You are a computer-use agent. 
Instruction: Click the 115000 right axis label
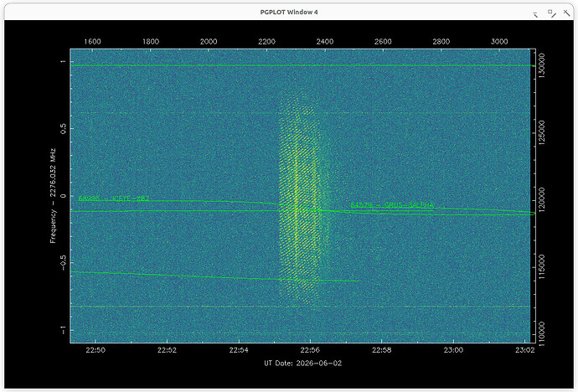tap(541, 266)
